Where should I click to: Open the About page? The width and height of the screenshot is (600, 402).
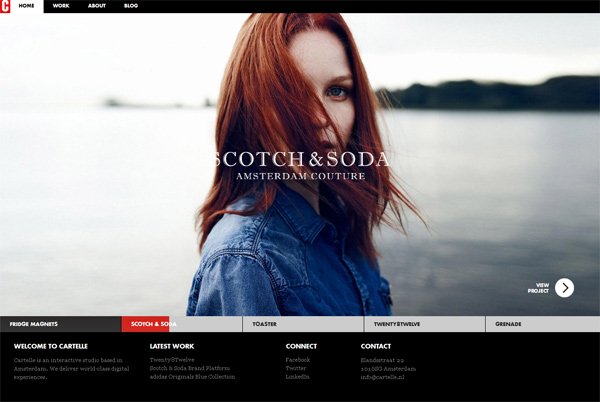(96, 6)
